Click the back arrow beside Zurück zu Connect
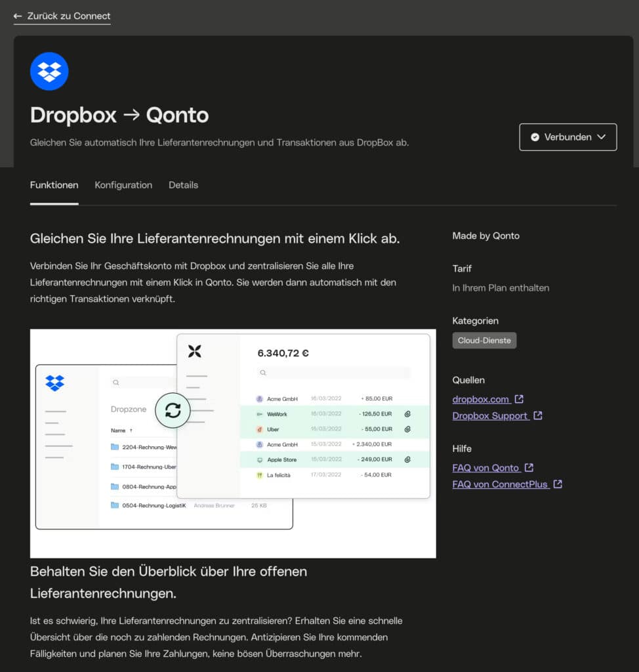This screenshot has height=672, width=639. (x=18, y=16)
